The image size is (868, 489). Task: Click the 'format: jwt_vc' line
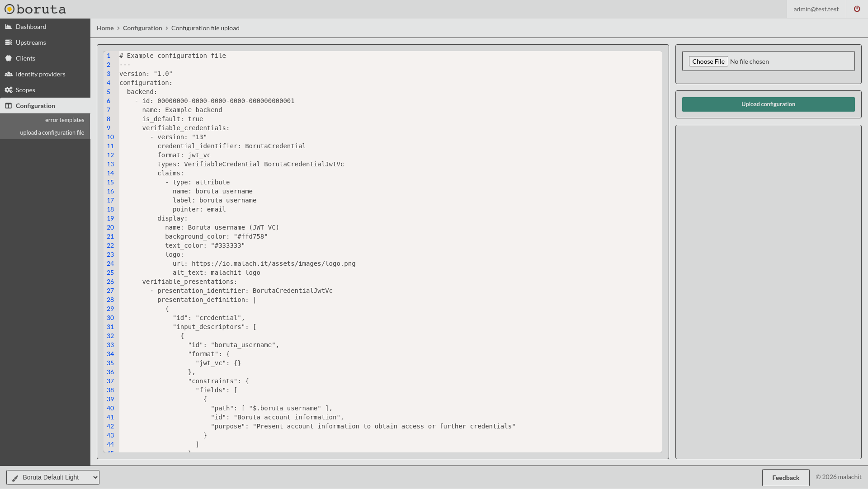[x=184, y=155]
